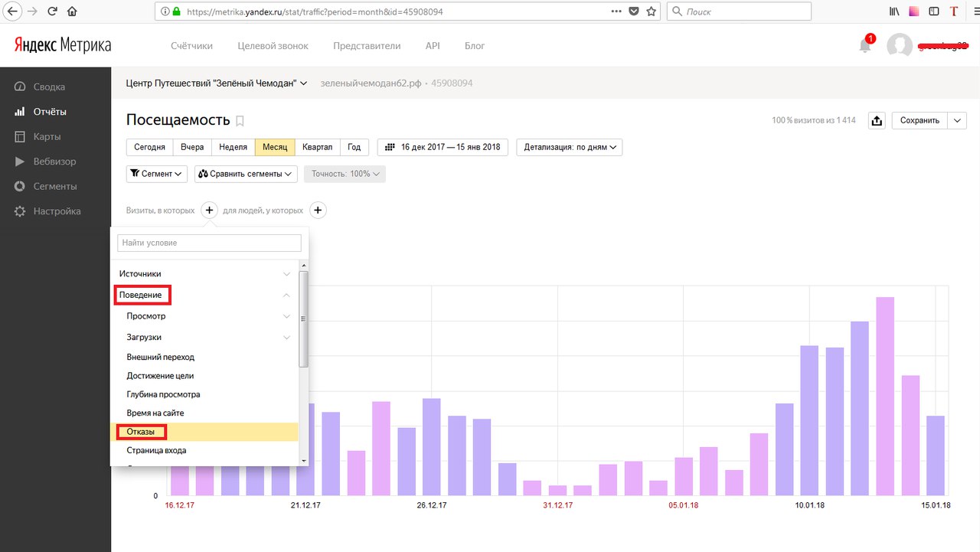
Task: Bookmark the Посещаемость report icon
Action: tap(240, 121)
